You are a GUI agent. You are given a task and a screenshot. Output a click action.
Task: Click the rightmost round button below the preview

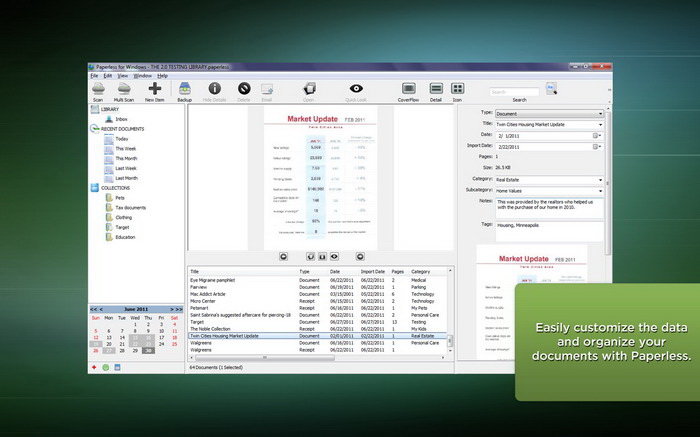[360, 256]
